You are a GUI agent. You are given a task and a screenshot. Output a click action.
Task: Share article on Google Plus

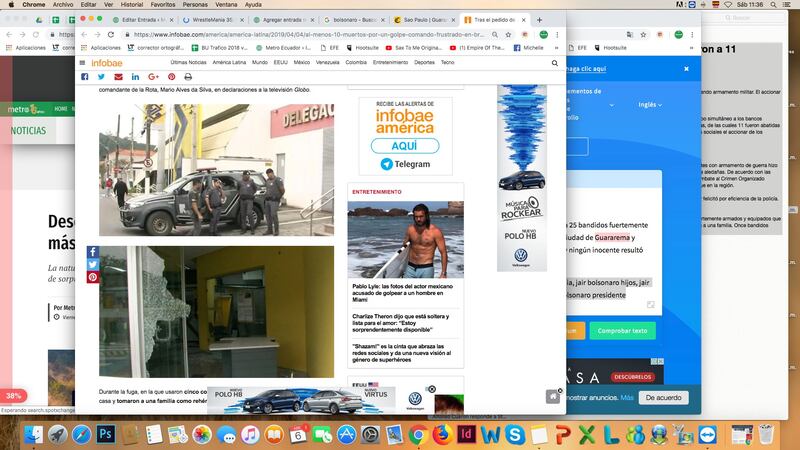pyautogui.click(x=154, y=77)
